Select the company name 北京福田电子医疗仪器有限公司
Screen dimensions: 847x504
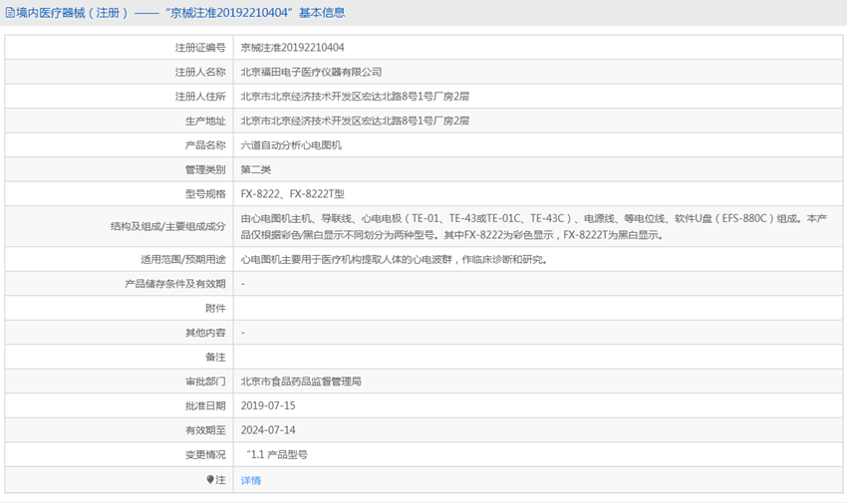point(311,72)
